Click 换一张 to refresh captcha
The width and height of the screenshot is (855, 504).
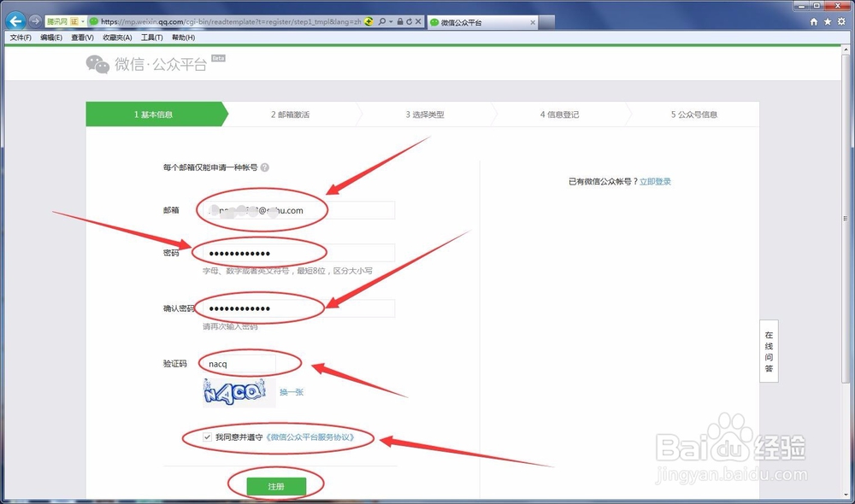click(x=292, y=392)
